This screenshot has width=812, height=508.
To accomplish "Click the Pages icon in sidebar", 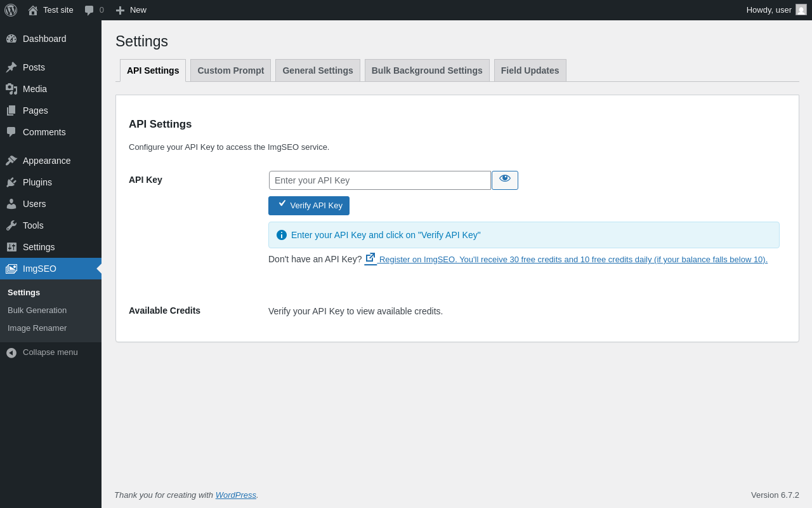I will click(11, 110).
